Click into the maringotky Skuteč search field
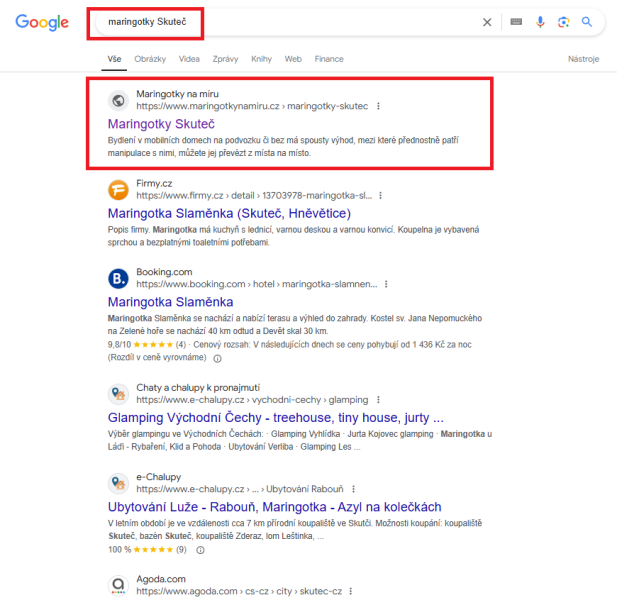This screenshot has height=600, width=617. click(x=286, y=22)
